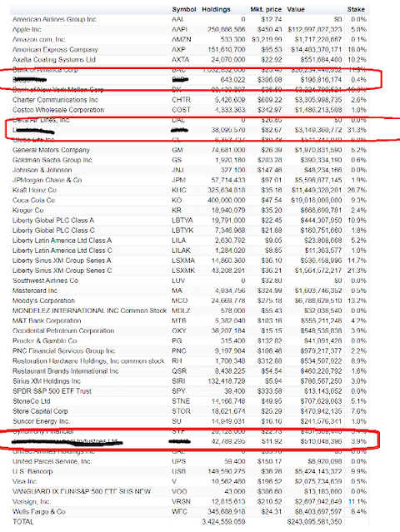Image resolution: width=400 pixels, height=532 pixels.
Task: Click Amazon's $3,219.99 market price
Action: click(x=267, y=39)
